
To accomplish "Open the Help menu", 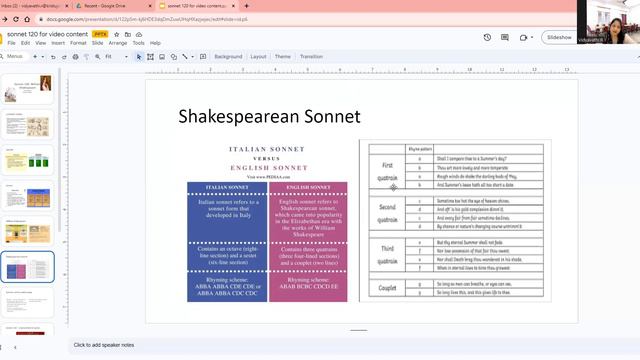I will pos(155,43).
